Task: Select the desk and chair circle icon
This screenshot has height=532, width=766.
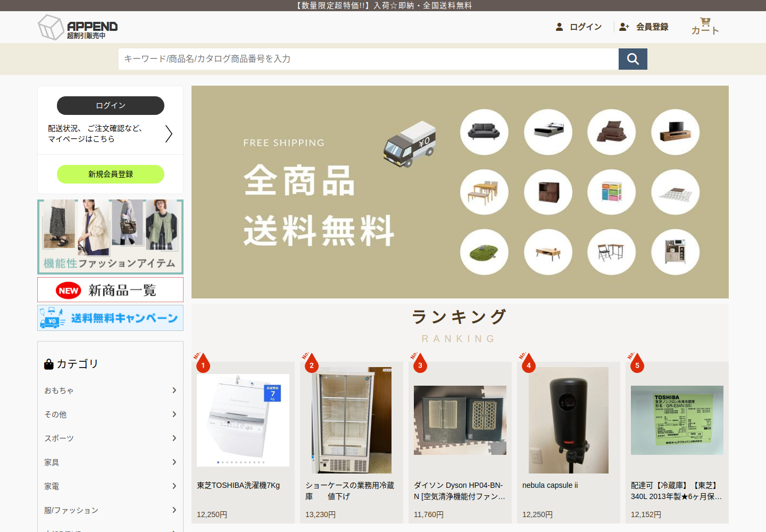Action: (612, 252)
